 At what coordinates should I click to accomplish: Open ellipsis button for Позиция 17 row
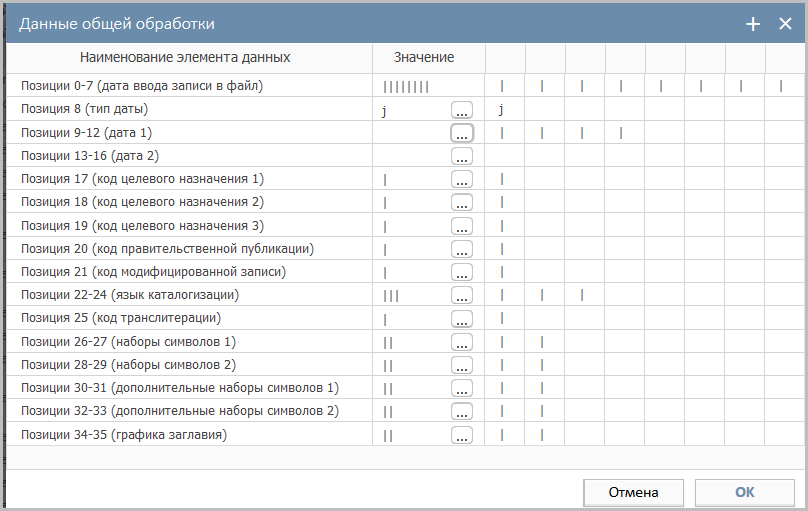pos(461,180)
